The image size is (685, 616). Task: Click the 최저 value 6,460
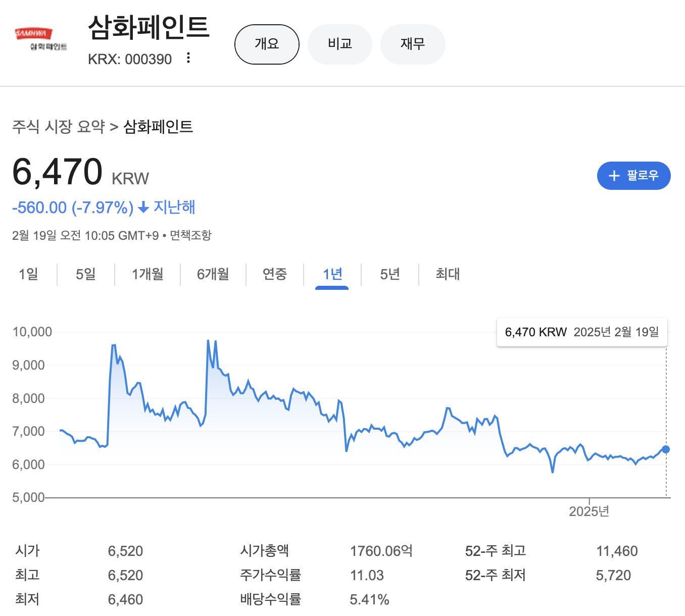pyautogui.click(x=125, y=599)
